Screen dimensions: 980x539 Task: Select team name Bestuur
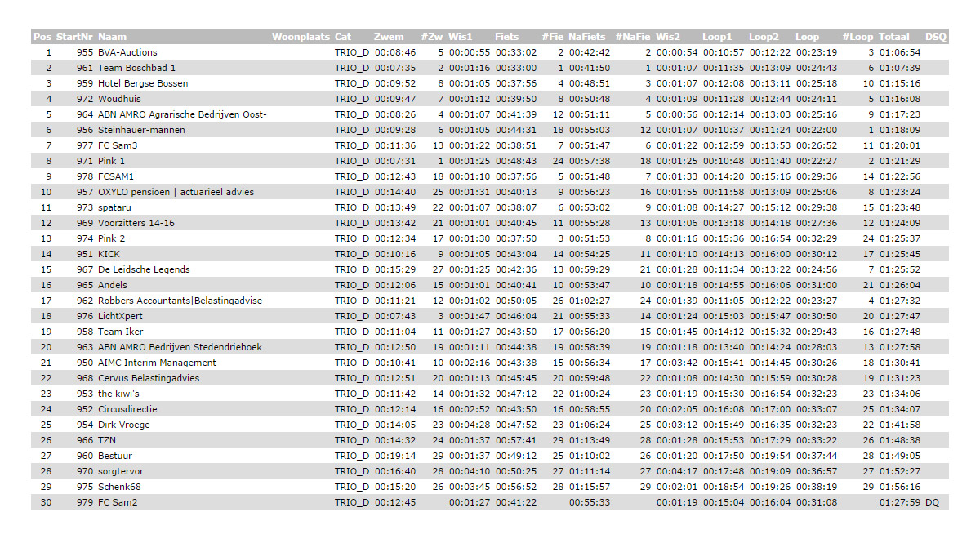[x=114, y=456]
